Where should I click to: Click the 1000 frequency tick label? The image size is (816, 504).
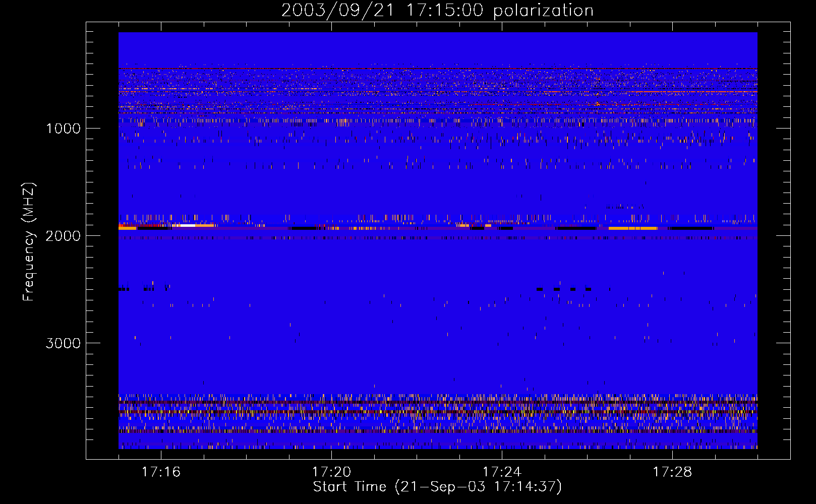64,129
